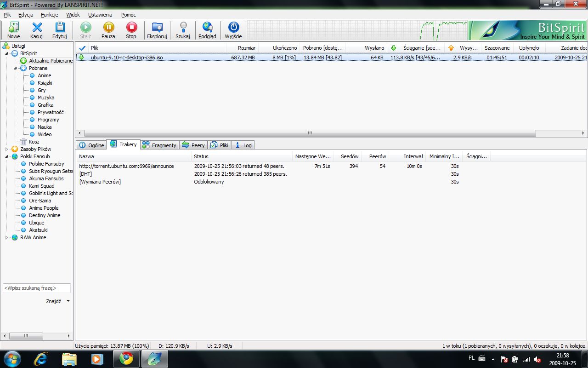Click the red Stop icon
Screen dimensions: 588x368
(x=131, y=30)
